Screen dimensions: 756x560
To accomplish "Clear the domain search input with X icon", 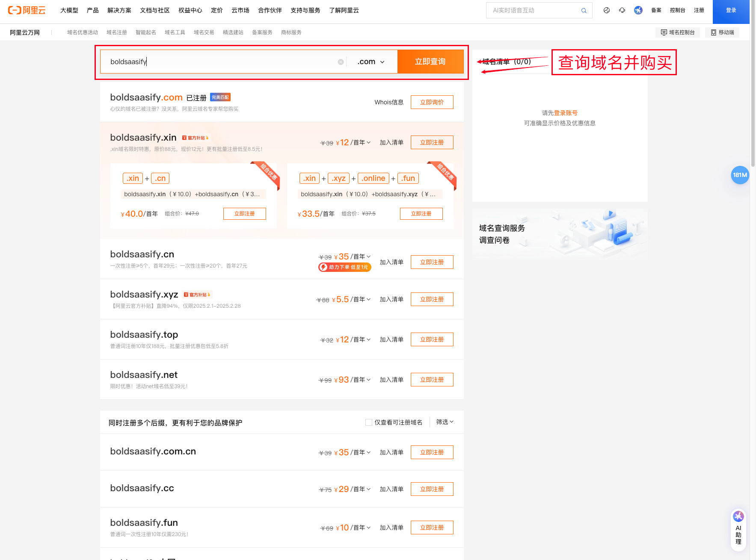I will (341, 62).
